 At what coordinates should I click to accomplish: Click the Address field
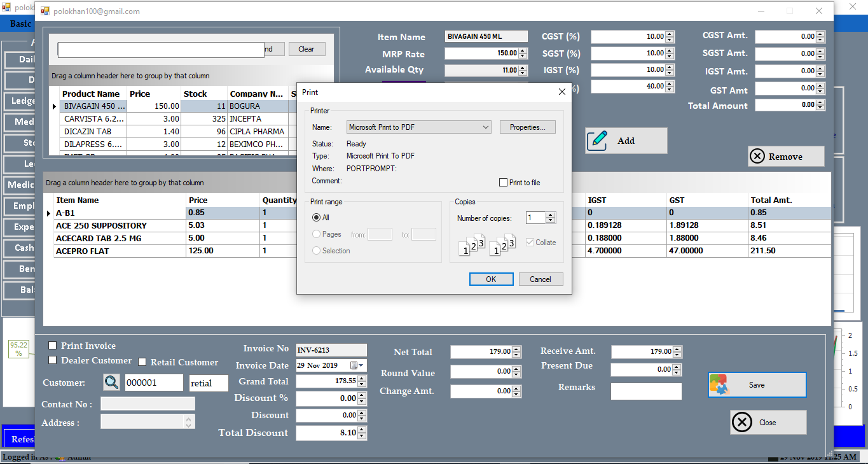148,421
